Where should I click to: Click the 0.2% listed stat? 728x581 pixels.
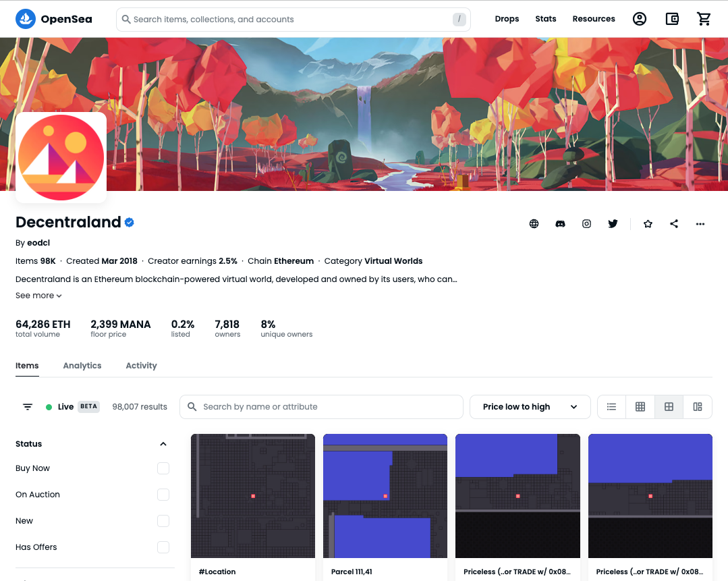(x=183, y=328)
